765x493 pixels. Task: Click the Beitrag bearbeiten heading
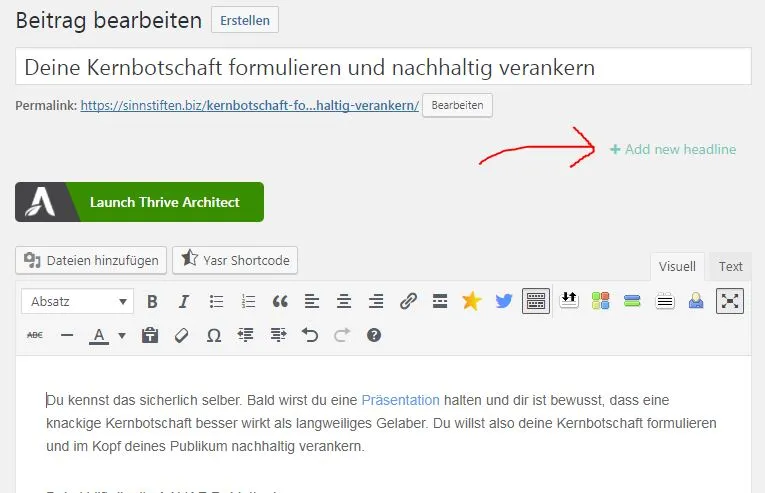coord(108,21)
